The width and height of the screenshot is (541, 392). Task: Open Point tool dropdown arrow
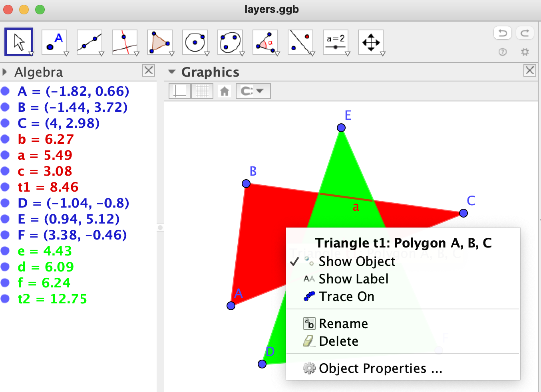coord(66,53)
